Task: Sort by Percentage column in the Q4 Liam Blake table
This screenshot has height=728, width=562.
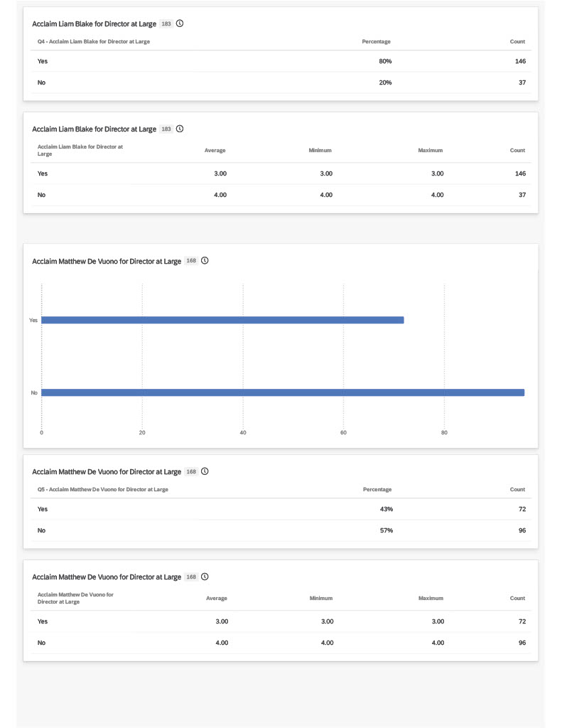Action: point(376,41)
